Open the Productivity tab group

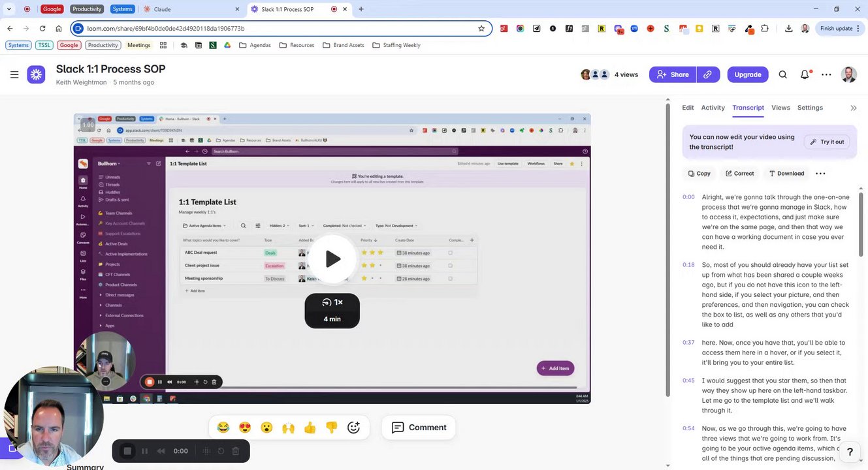(87, 9)
